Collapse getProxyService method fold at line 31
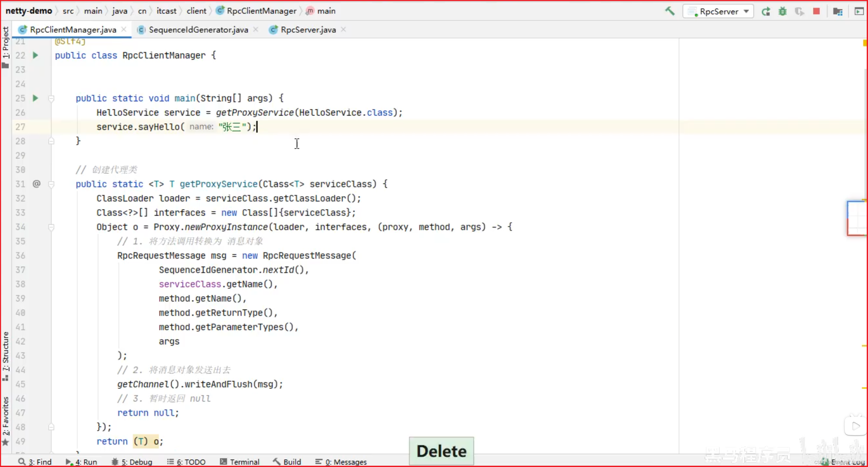The width and height of the screenshot is (868, 467). [x=51, y=184]
